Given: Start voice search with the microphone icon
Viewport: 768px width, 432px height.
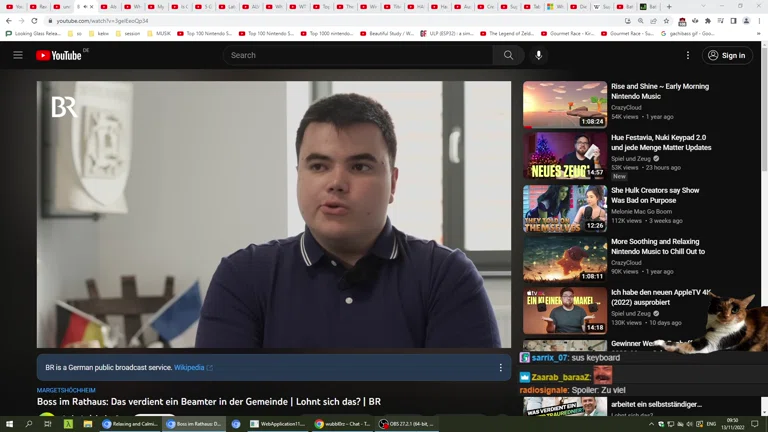Looking at the screenshot, I should pyautogui.click(x=538, y=55).
